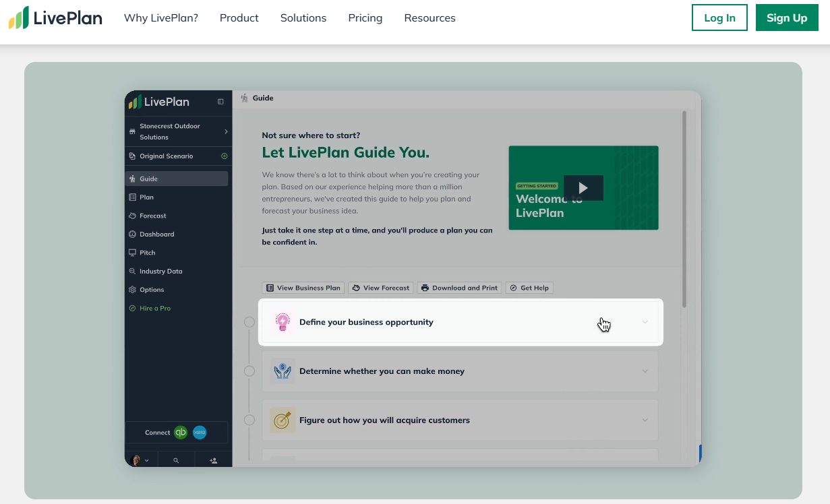The height and width of the screenshot is (504, 830).
Task: Check the step circle for acquiring customers
Action: [x=249, y=420]
